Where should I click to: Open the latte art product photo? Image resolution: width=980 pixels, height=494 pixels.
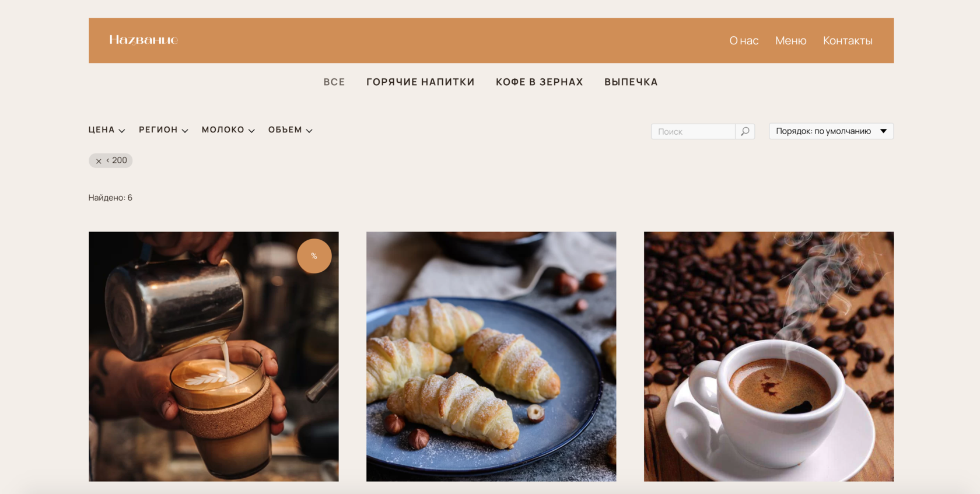213,356
